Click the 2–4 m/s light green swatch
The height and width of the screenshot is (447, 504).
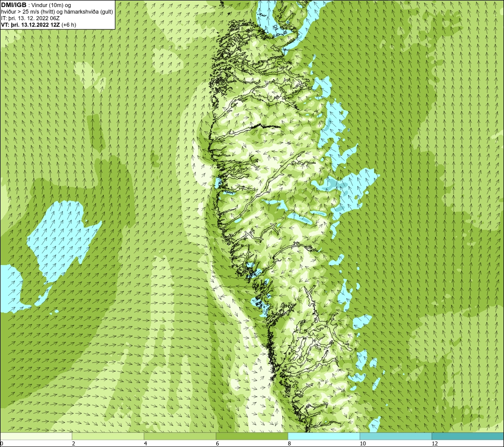tap(108, 436)
